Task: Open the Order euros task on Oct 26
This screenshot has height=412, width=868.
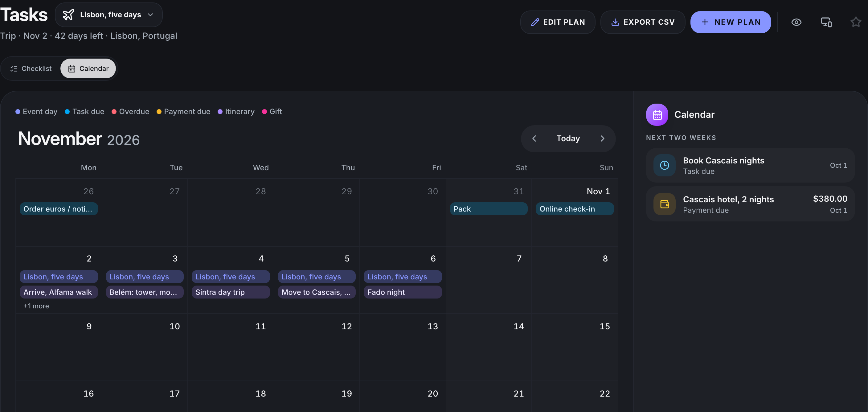Action: 59,209
